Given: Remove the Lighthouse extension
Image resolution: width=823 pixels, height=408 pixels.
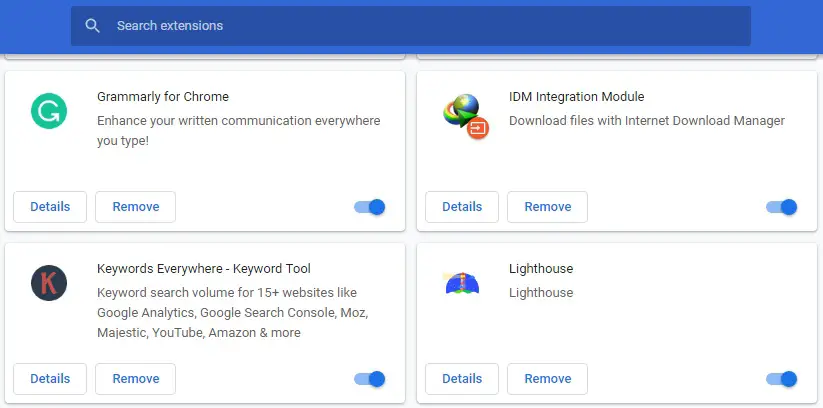Looking at the screenshot, I should coord(547,379).
